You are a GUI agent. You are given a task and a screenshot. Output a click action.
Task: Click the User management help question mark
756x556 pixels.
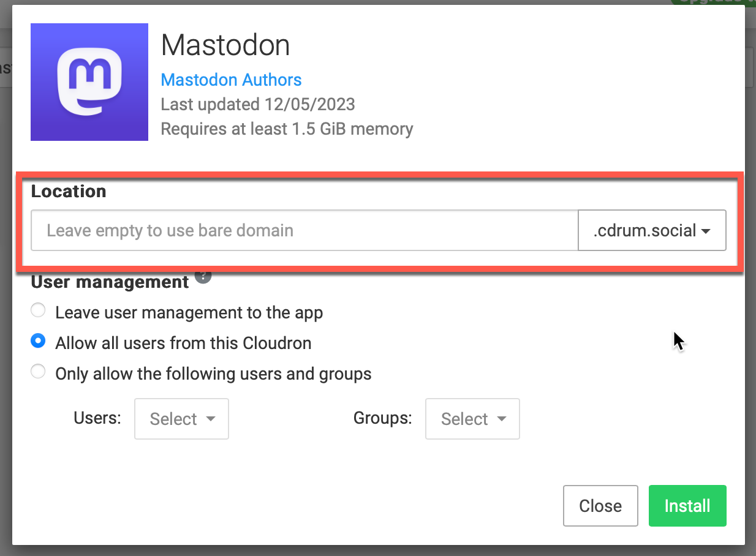click(x=203, y=277)
